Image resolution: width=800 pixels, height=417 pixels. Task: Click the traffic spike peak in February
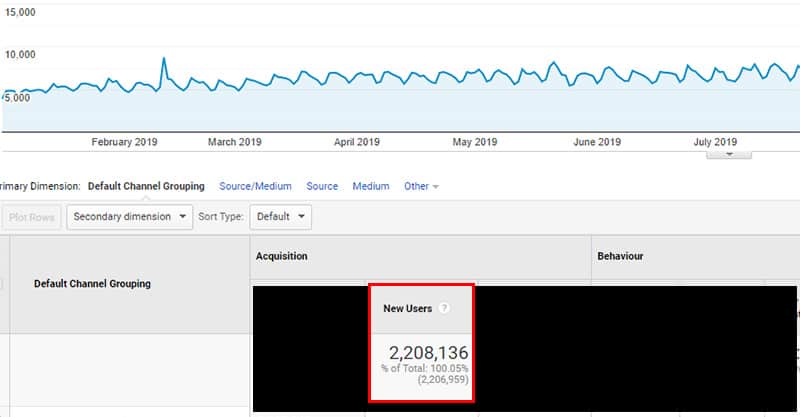(x=164, y=59)
